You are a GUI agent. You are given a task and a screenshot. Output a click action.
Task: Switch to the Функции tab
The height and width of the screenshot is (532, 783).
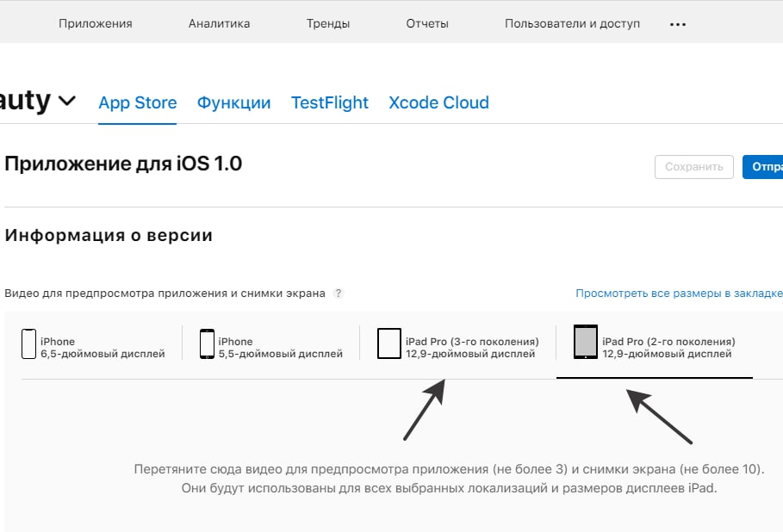[x=233, y=102]
